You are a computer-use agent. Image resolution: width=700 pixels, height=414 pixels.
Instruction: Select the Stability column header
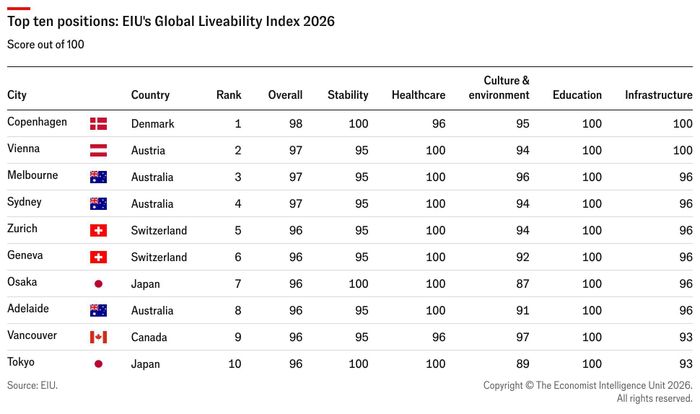click(348, 95)
